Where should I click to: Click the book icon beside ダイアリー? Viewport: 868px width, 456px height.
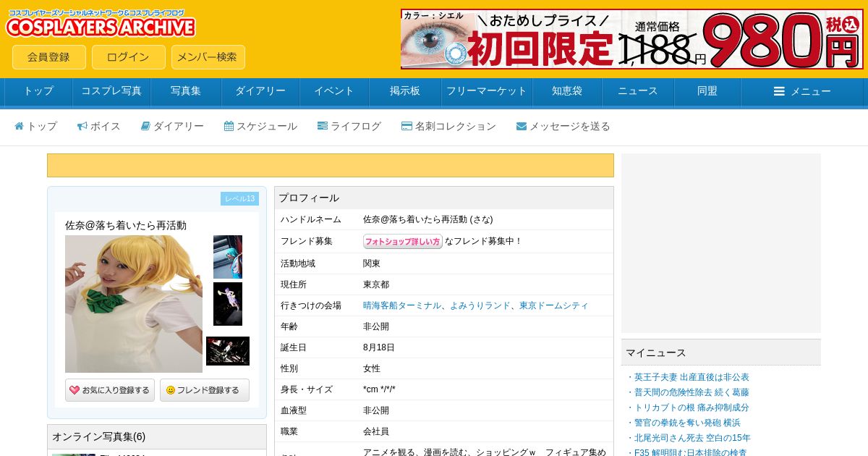(145, 126)
